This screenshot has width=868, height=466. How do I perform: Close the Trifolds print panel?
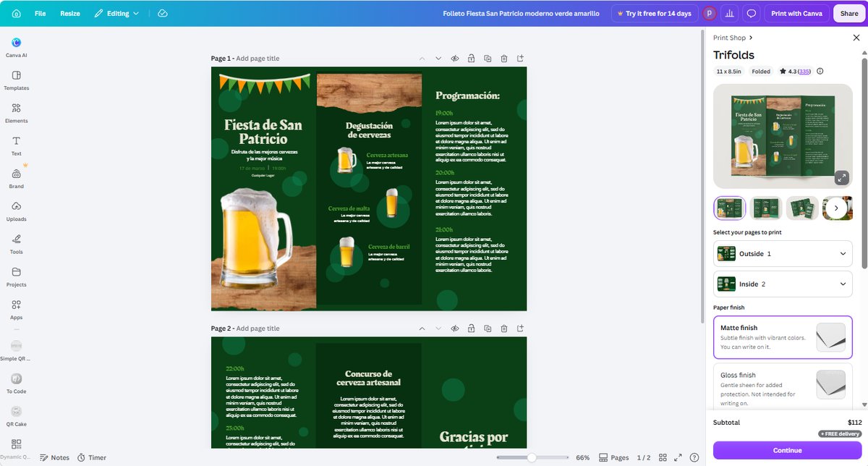click(x=856, y=38)
